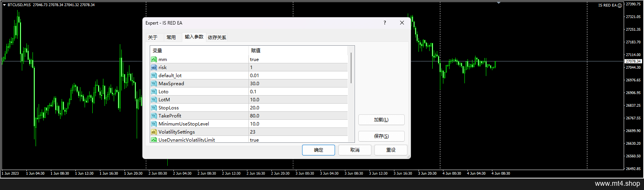Image resolution: width=644 pixels, height=190 pixels.
Task: Click the 保存(S) save button
Action: click(x=381, y=136)
